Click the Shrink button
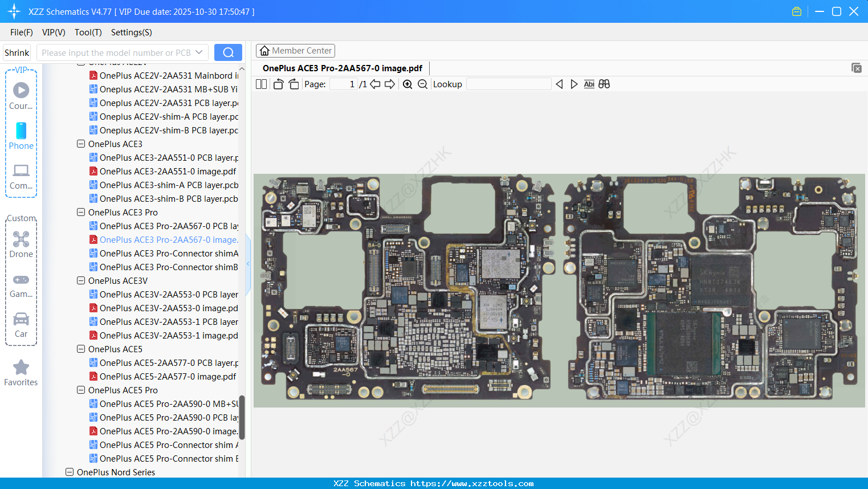The image size is (868, 489). tap(17, 52)
